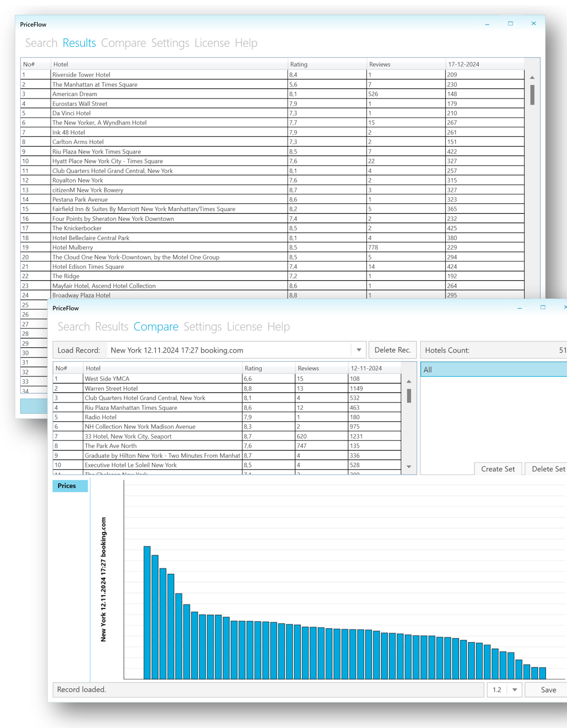Select citizenM New York Bowery row
This screenshot has width=567, height=728.
[272, 190]
